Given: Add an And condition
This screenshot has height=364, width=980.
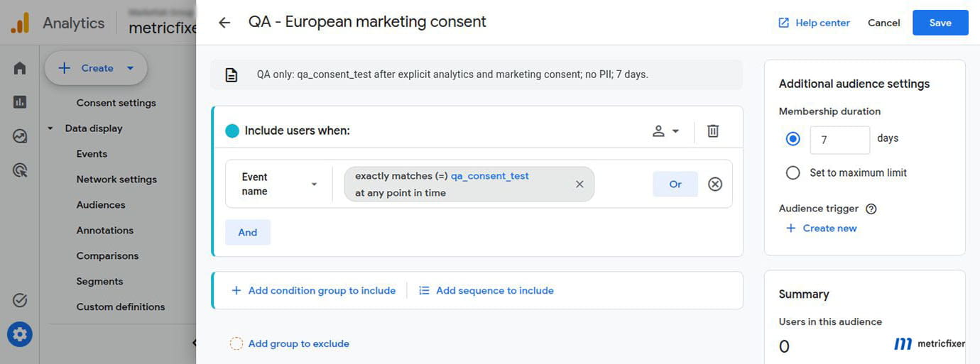Looking at the screenshot, I should click(x=248, y=233).
